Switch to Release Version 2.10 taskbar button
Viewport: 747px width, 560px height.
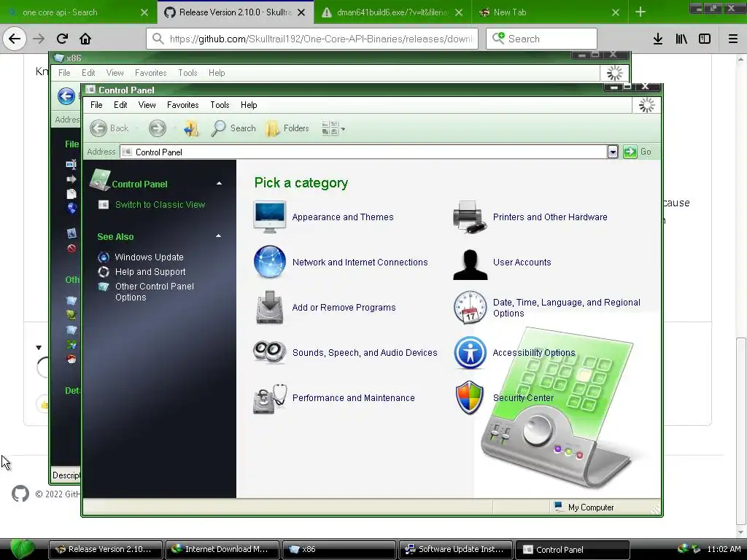coord(106,550)
